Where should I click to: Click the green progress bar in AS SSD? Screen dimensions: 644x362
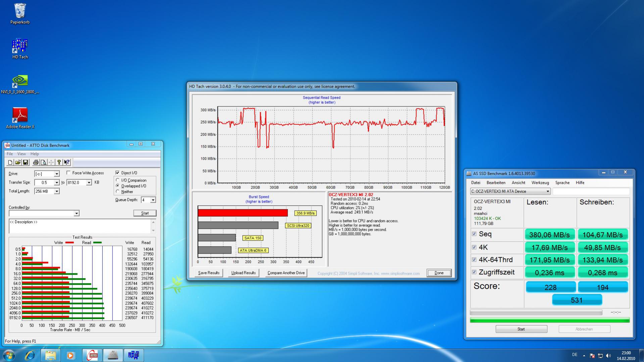[550, 320]
